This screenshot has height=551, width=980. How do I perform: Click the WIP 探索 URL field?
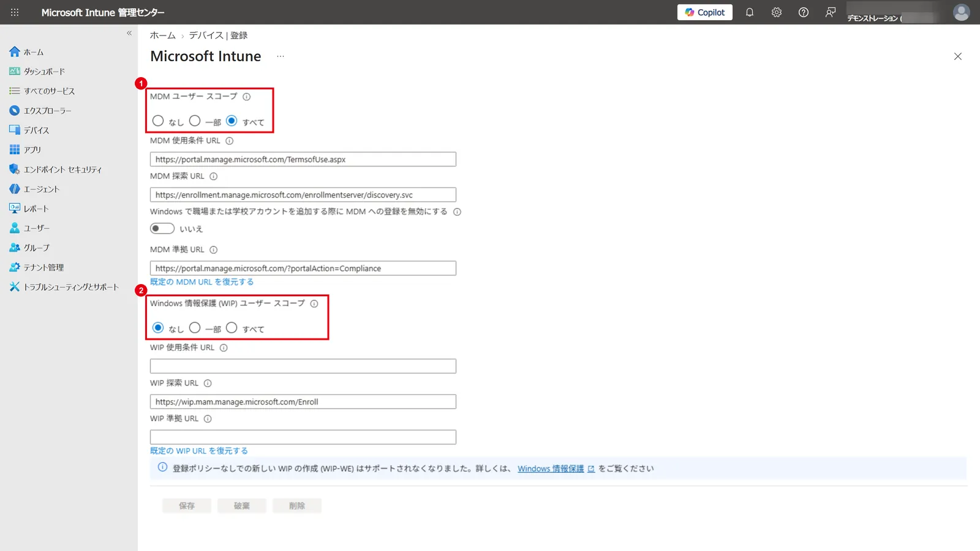click(303, 402)
